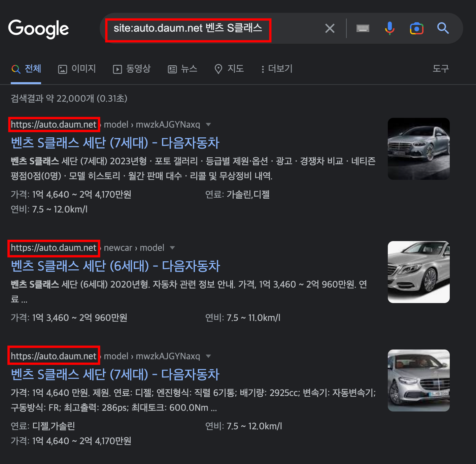Expand the 더보기 menu
Viewport: 476px width, 464px height.
(277, 69)
